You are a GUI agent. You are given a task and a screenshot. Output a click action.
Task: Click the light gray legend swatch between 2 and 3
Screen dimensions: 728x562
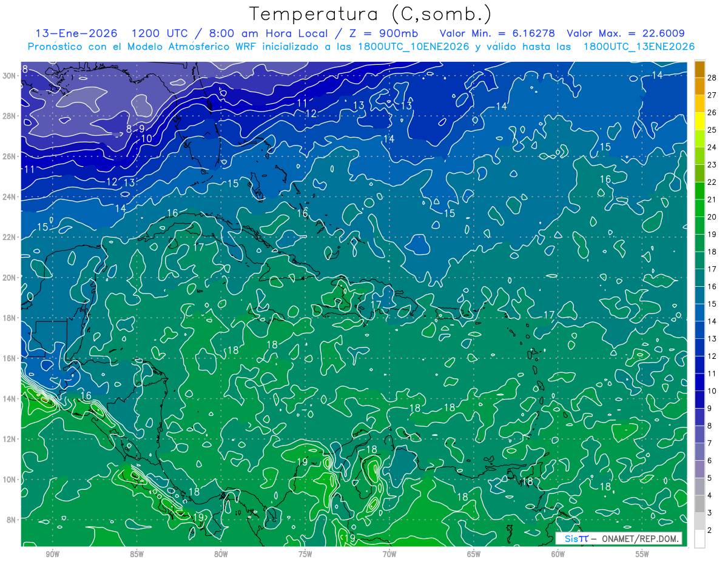[699, 521]
